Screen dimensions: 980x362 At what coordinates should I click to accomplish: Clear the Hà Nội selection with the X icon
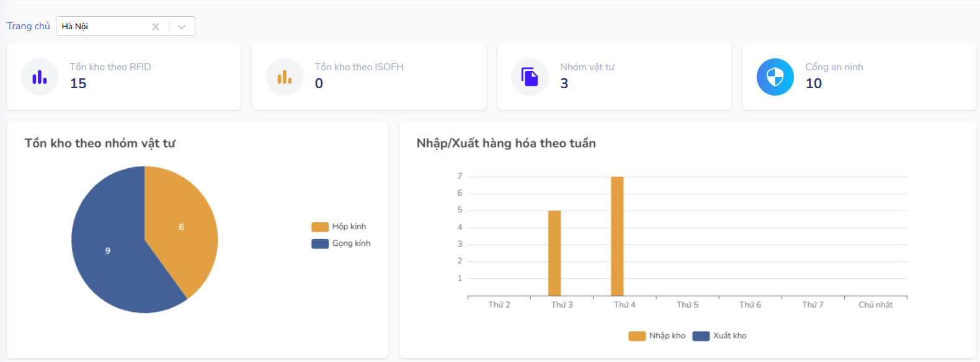pos(156,27)
